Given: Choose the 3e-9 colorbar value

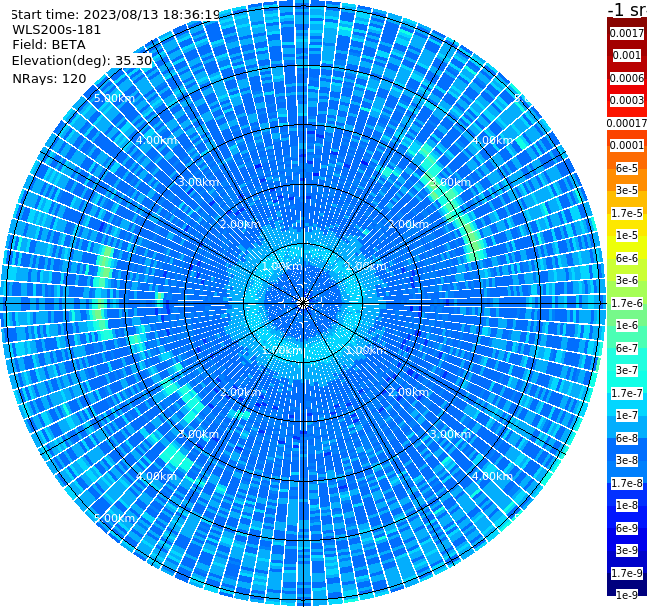Looking at the screenshot, I should 627,550.
